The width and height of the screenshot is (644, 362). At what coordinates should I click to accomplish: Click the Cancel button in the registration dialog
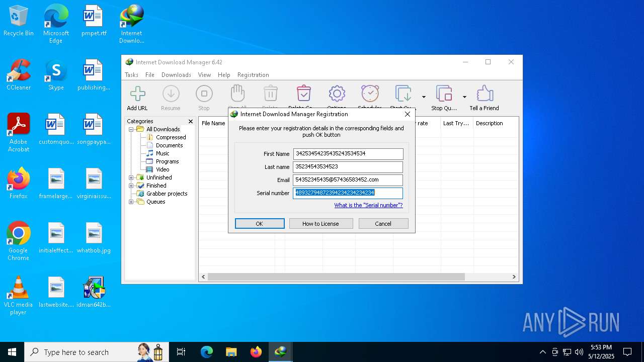(x=383, y=224)
